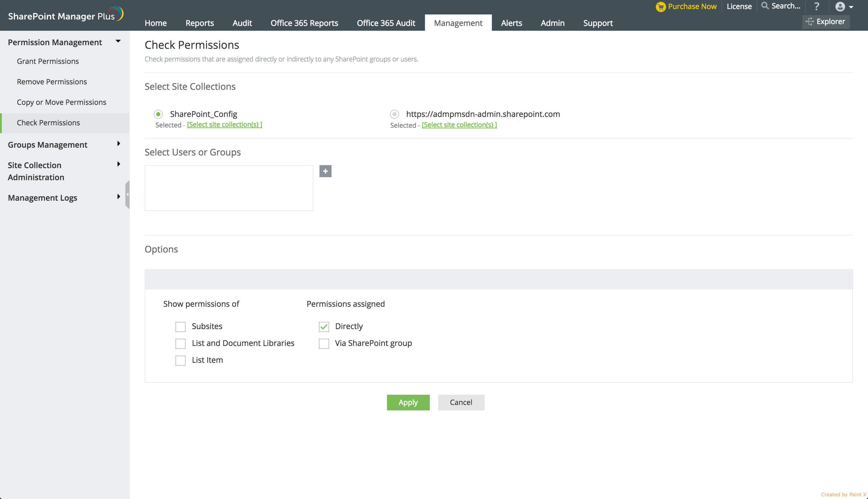Screen dimensions: 868x499
Task: Open the SharePoint_Config Select site collection(s) link
Action: coord(225,124)
